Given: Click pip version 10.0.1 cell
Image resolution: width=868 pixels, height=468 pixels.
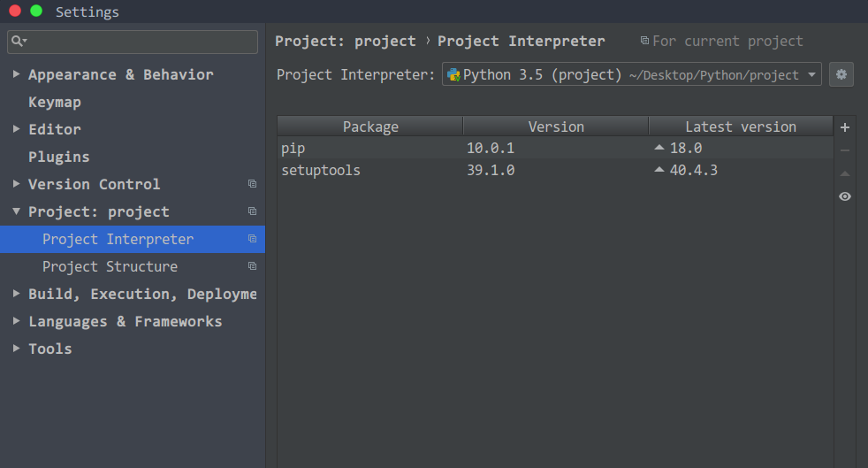Looking at the screenshot, I should click(x=491, y=148).
